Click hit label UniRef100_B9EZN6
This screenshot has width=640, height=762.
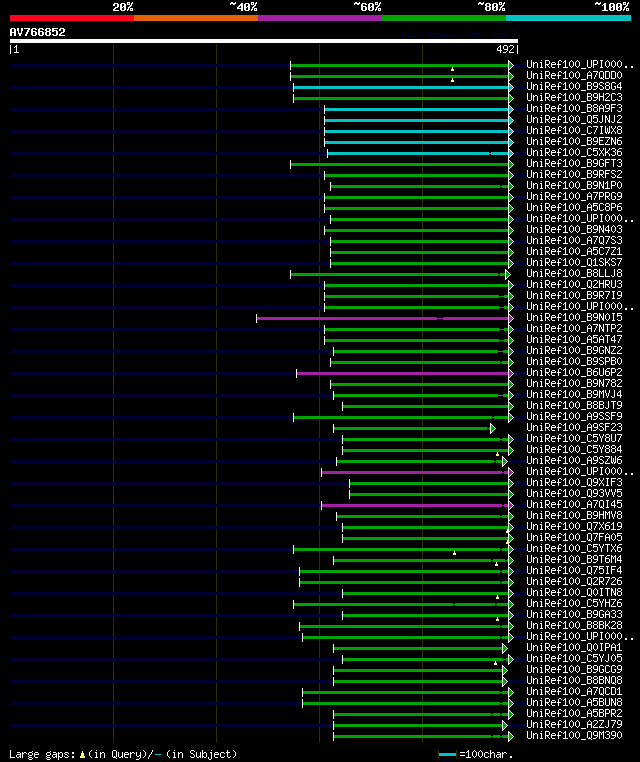tap(574, 141)
